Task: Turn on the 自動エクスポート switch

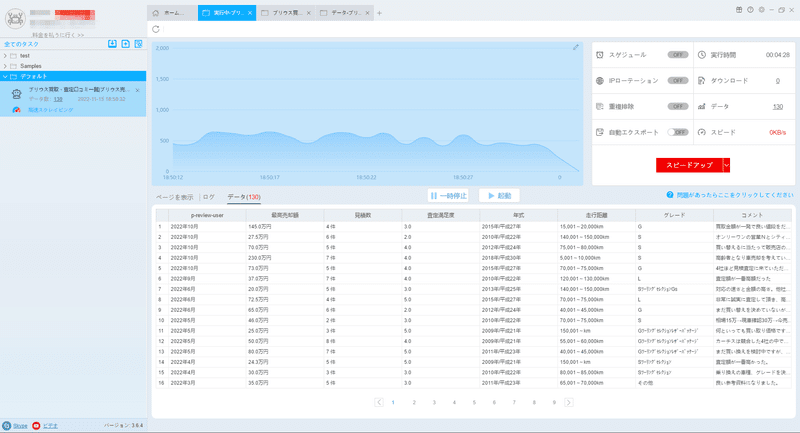Action: click(x=678, y=132)
